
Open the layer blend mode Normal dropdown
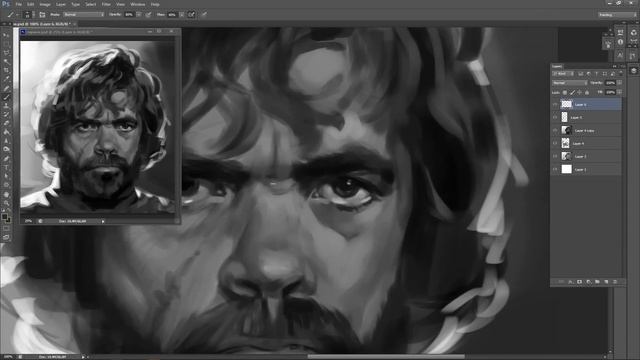coord(570,83)
